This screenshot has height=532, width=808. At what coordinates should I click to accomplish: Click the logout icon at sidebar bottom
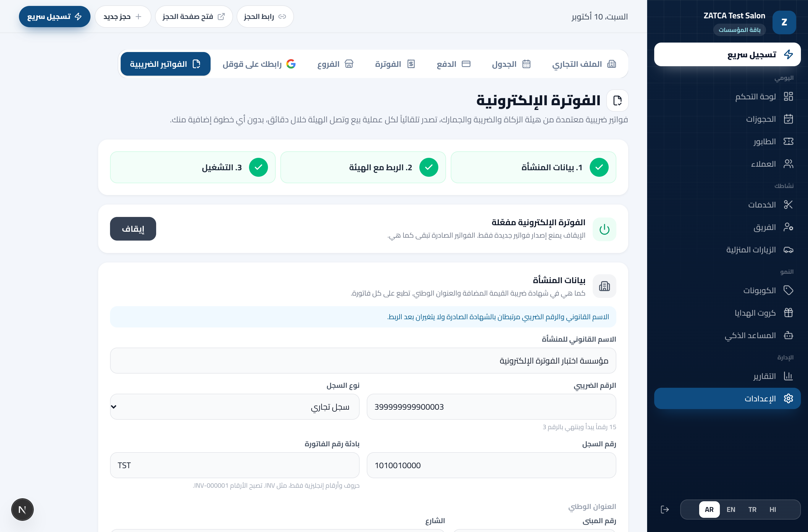pyautogui.click(x=664, y=509)
